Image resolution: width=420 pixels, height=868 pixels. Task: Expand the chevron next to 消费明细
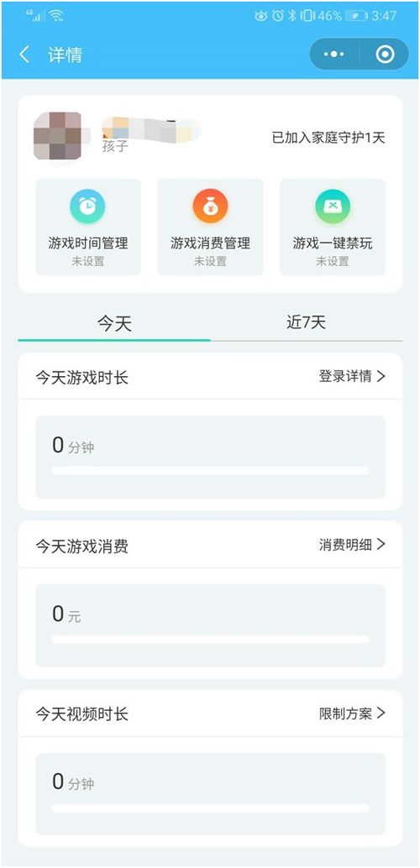(381, 545)
